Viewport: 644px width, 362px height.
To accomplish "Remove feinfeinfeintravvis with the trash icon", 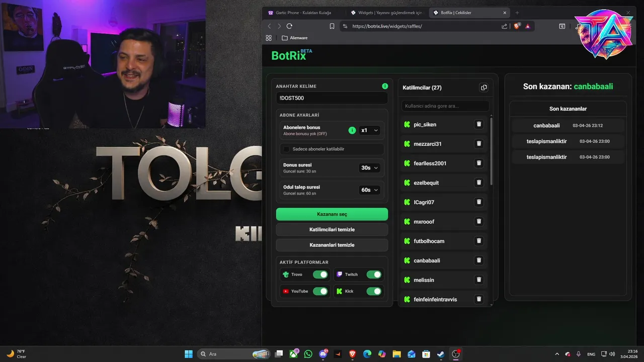I will [x=479, y=299].
